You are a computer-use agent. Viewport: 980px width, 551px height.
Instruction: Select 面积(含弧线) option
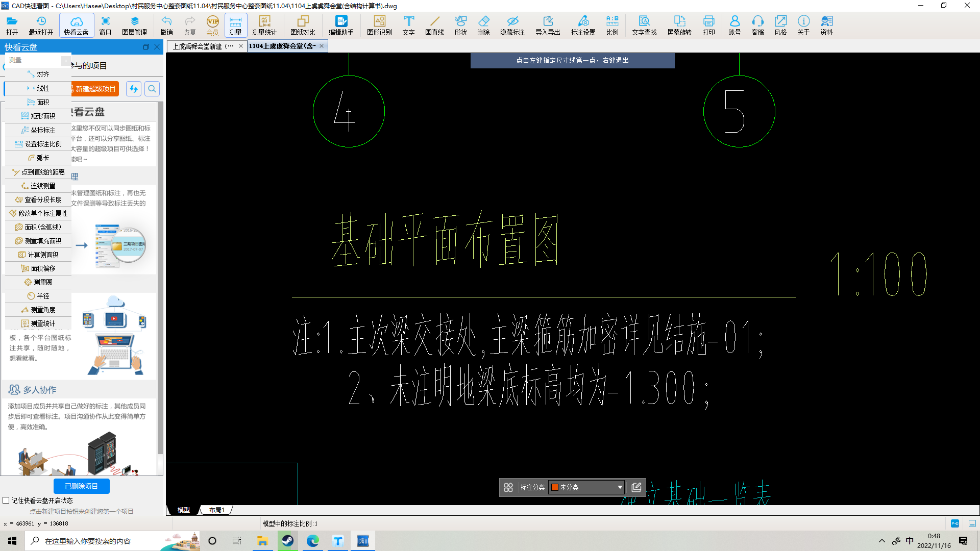[38, 227]
